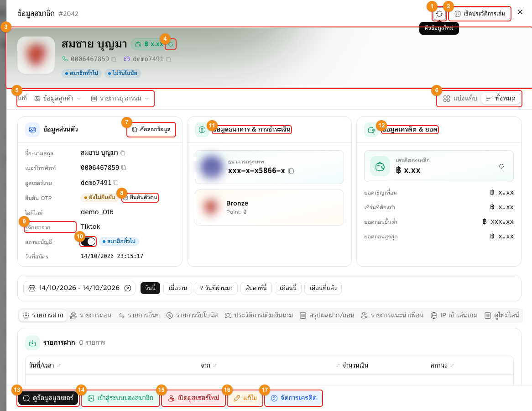The width and height of the screenshot is (532, 411).
Task: Open จัดการเครดิต credit management
Action: 293,398
